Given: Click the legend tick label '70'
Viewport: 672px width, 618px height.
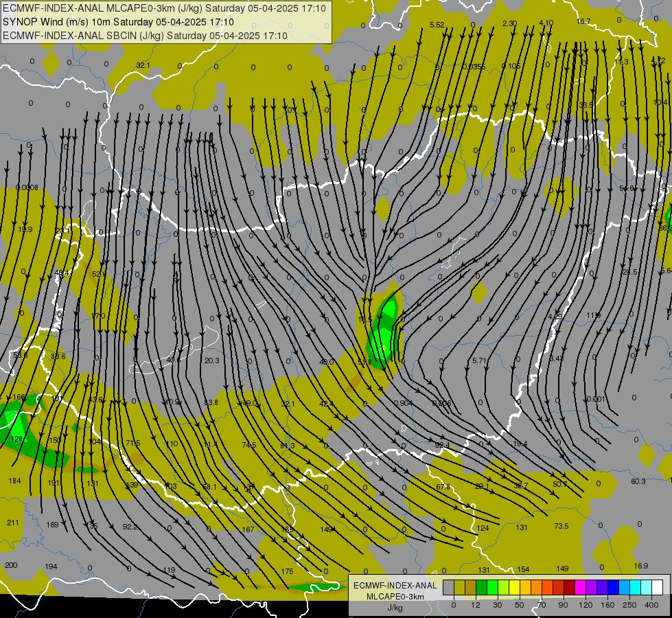Looking at the screenshot, I should click(x=542, y=605).
